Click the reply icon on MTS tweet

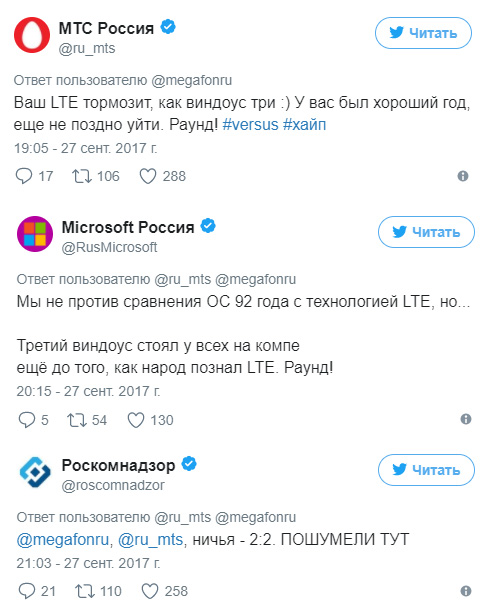[23, 176]
